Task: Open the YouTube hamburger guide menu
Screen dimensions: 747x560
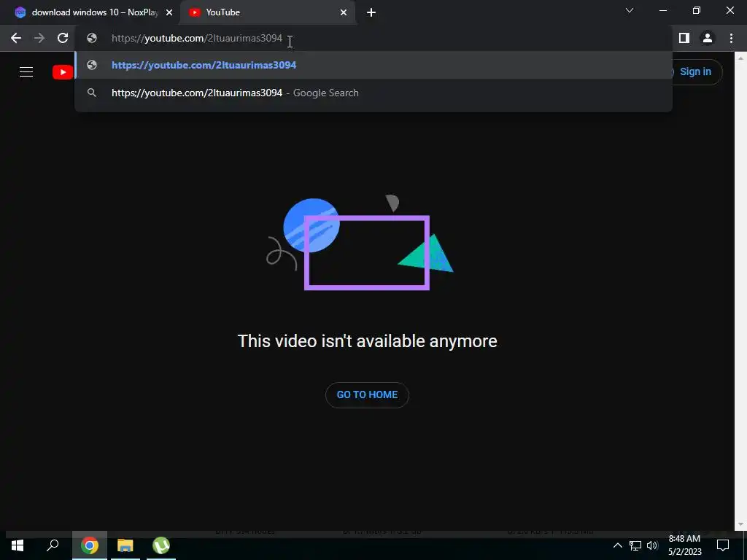Action: point(26,72)
